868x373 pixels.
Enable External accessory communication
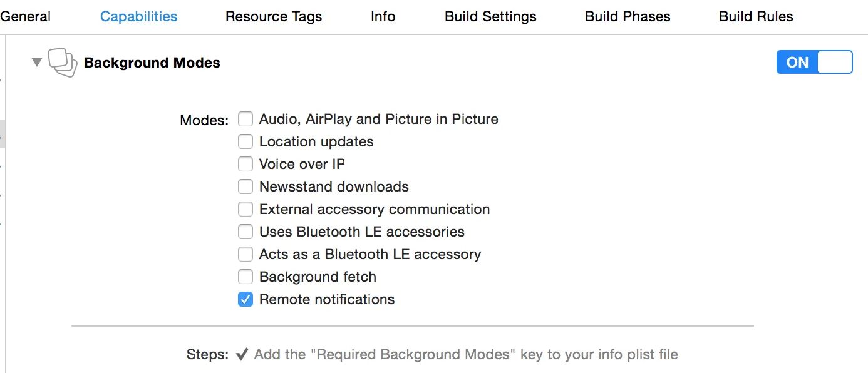pyautogui.click(x=245, y=209)
